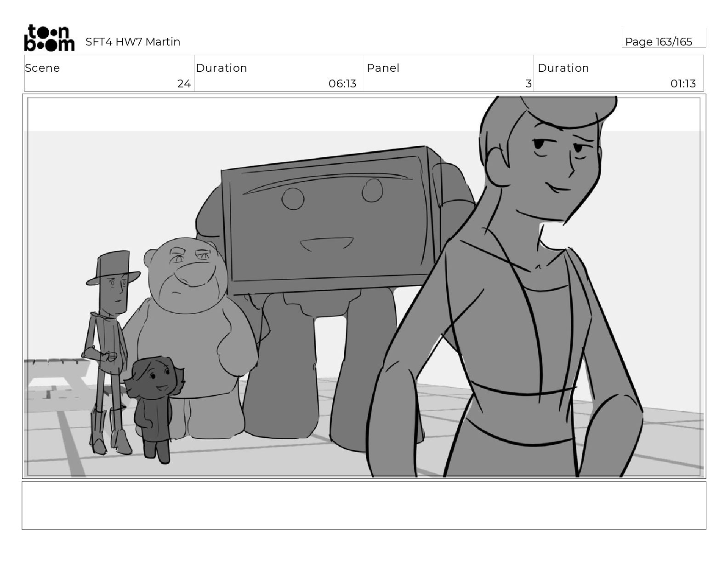Click the Panel label
The width and height of the screenshot is (728, 563).
click(x=383, y=68)
